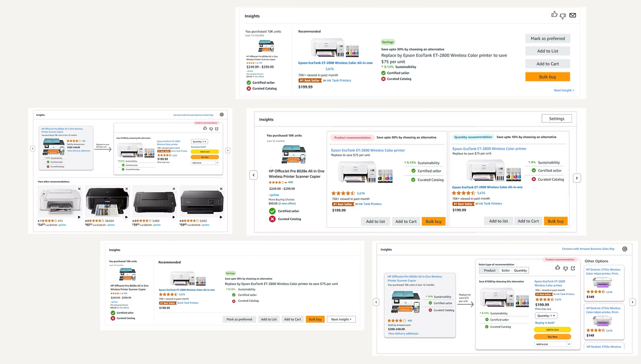Expand Add to List dropdown in View other recommendations panel
641x364 pixels.
pos(217,163)
